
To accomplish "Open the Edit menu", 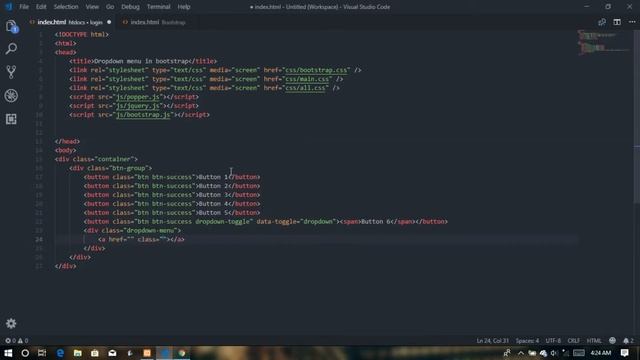I will click(x=41, y=7).
